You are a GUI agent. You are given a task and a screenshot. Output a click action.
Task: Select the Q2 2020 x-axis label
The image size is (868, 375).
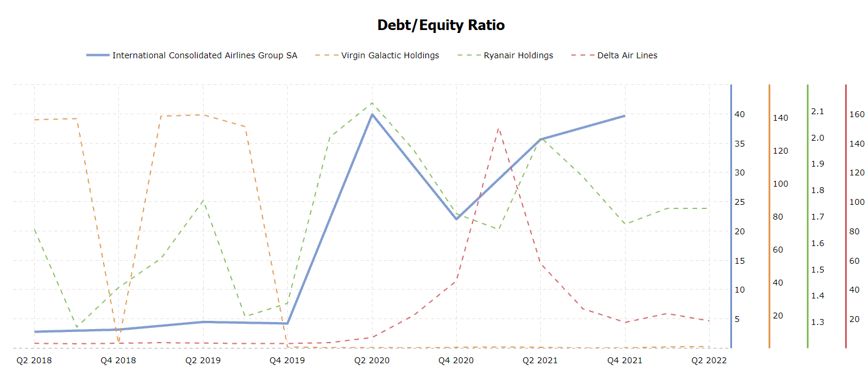pos(372,360)
